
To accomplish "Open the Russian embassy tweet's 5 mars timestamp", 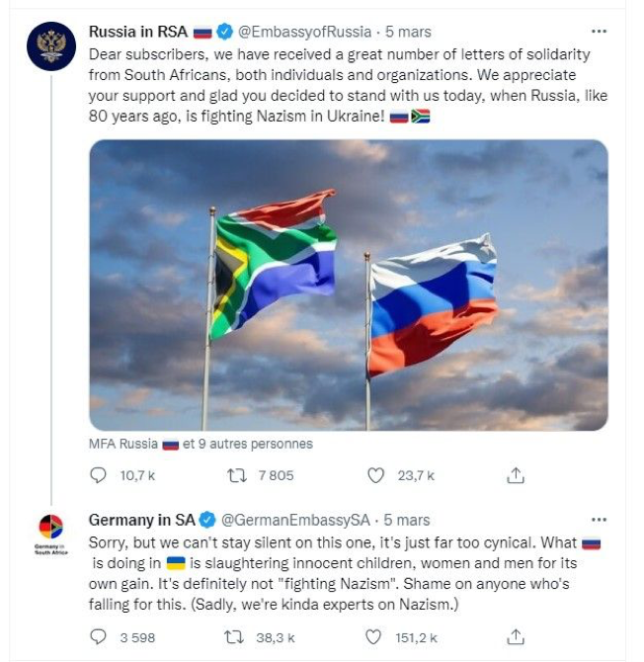I will point(409,32).
